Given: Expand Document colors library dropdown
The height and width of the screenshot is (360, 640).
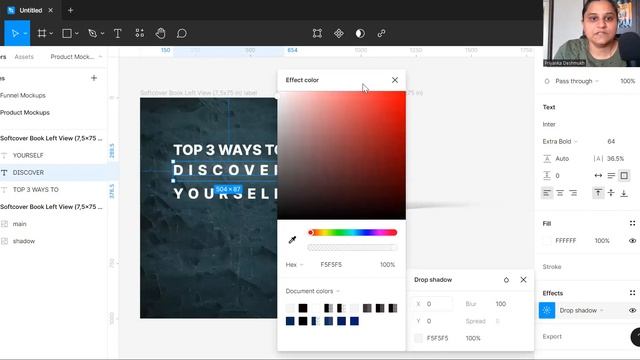Looking at the screenshot, I should [313, 291].
